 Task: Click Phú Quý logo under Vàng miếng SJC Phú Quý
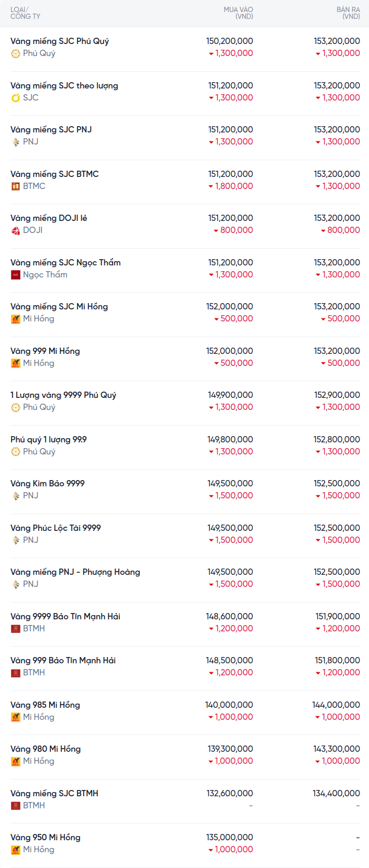click(16, 53)
